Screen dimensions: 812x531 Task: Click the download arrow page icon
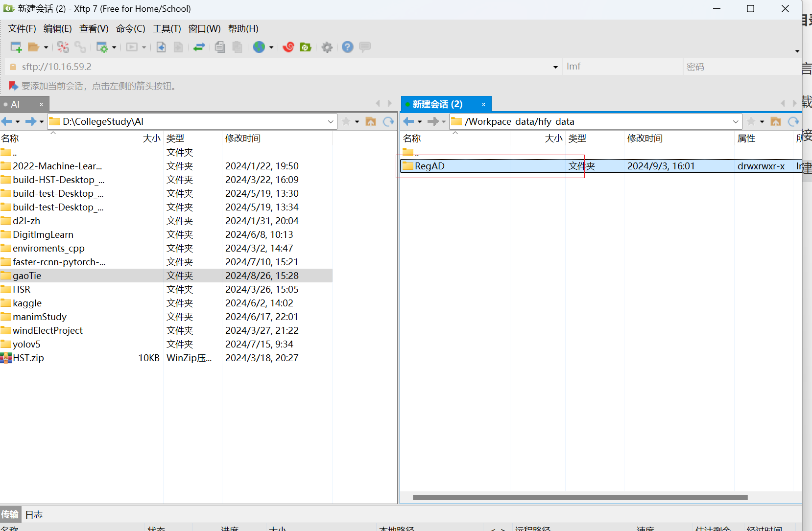[161, 47]
